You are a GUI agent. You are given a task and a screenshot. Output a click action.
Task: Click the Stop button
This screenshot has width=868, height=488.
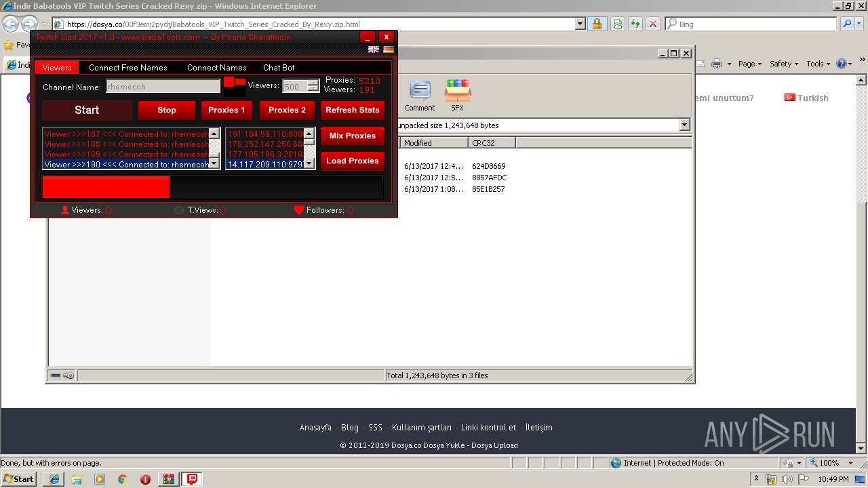(x=167, y=110)
